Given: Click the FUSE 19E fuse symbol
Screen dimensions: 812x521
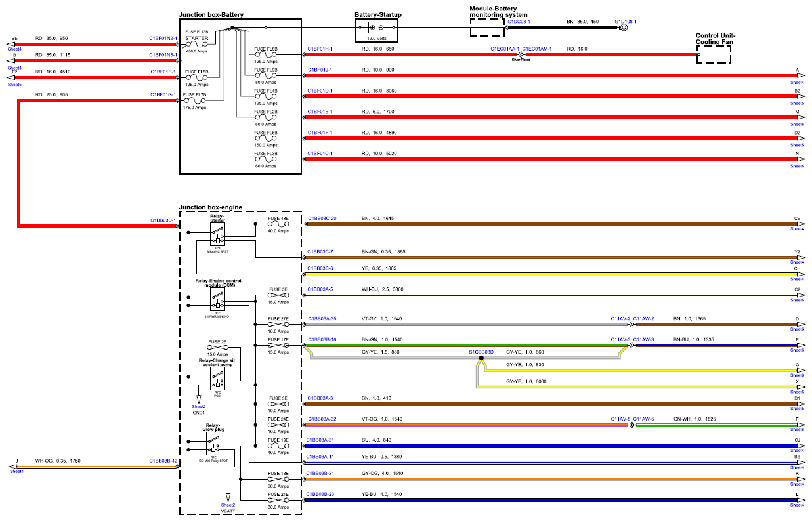Looking at the screenshot, I should (279, 446).
